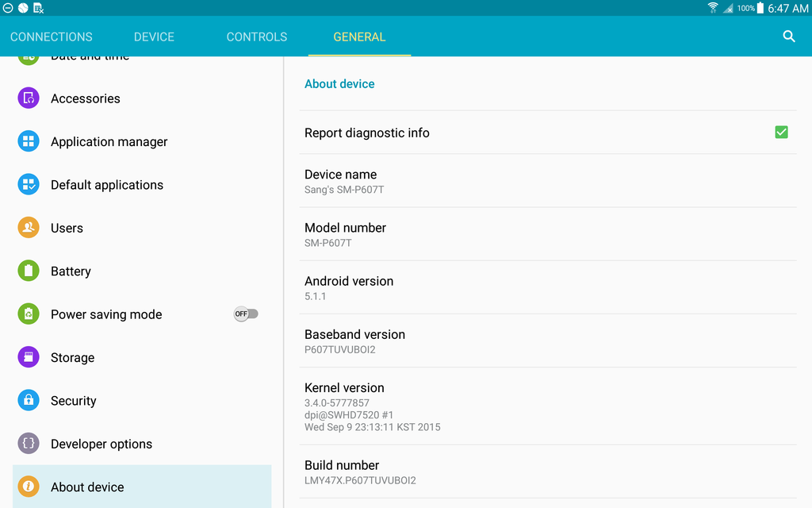Tap the search magnifier icon
812x508 pixels.
(788, 37)
